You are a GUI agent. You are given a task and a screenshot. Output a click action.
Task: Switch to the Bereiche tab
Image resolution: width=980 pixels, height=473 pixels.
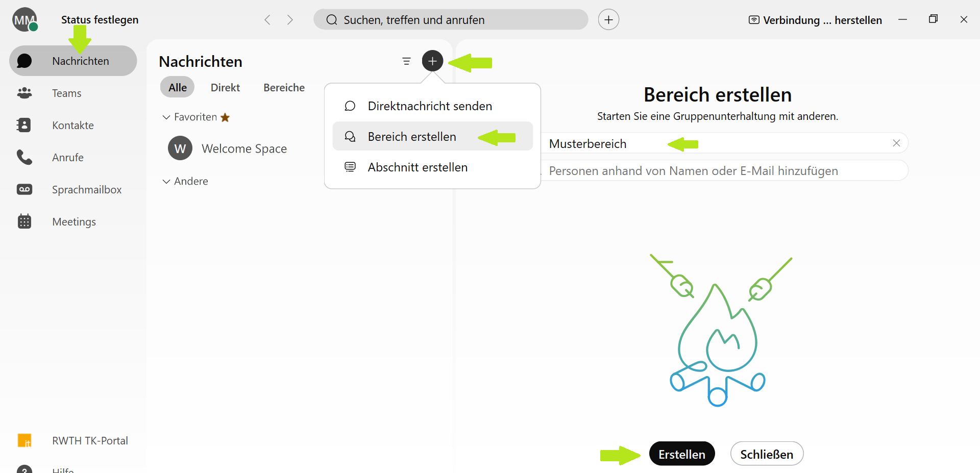(x=284, y=88)
